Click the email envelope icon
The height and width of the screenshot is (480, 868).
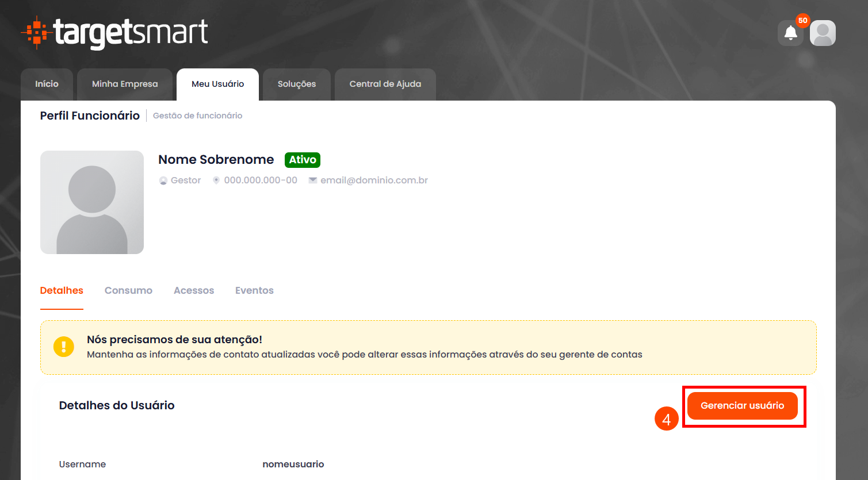point(313,181)
